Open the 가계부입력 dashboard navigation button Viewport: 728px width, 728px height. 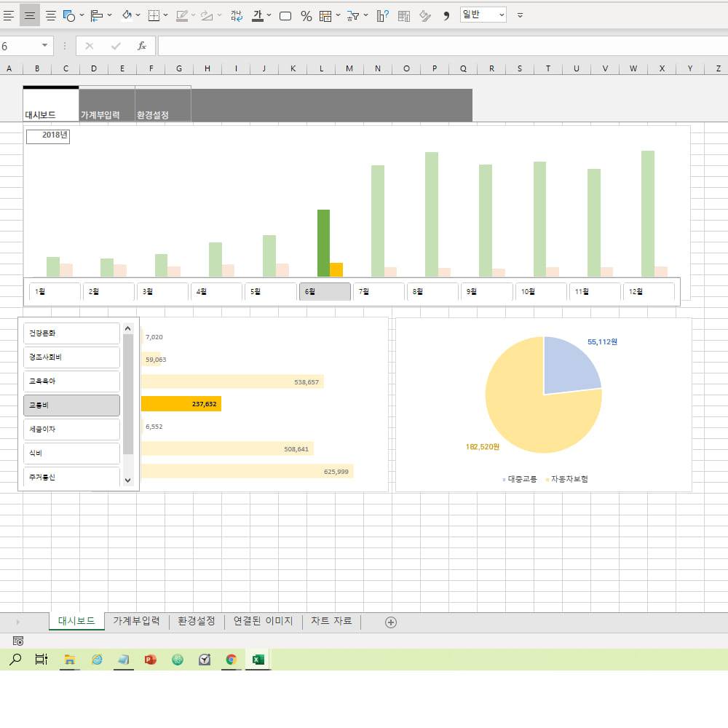tap(107, 103)
